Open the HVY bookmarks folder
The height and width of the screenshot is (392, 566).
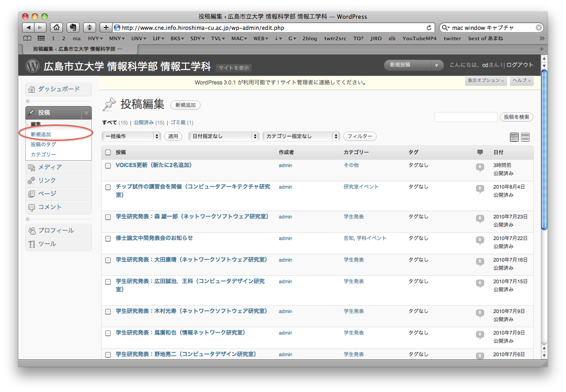click(x=95, y=39)
